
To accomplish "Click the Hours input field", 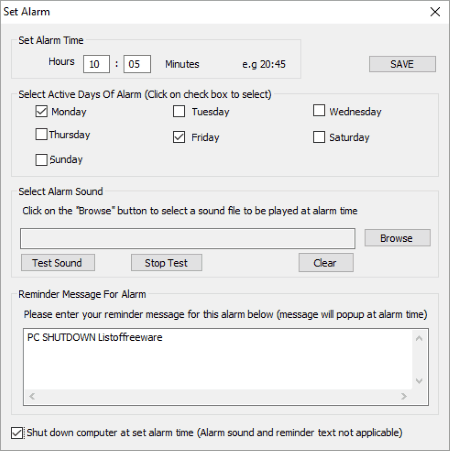I will pos(96,64).
